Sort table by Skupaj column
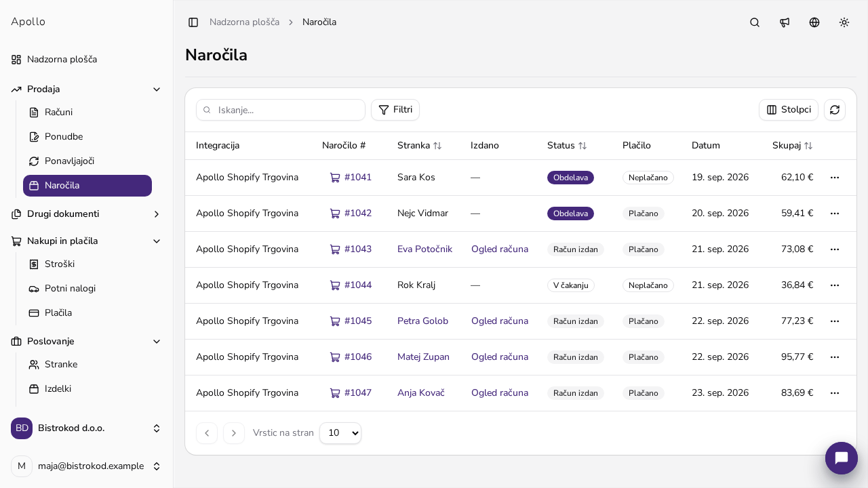The height and width of the screenshot is (488, 868). click(x=792, y=146)
